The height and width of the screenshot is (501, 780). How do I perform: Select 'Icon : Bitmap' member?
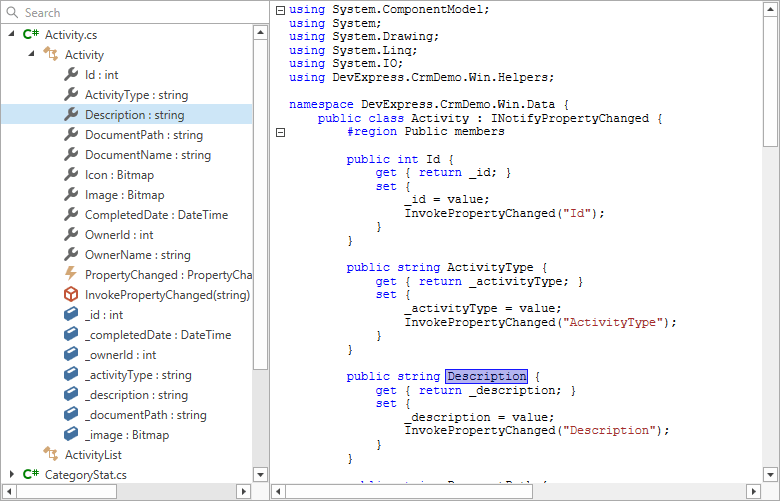pyautogui.click(x=119, y=175)
